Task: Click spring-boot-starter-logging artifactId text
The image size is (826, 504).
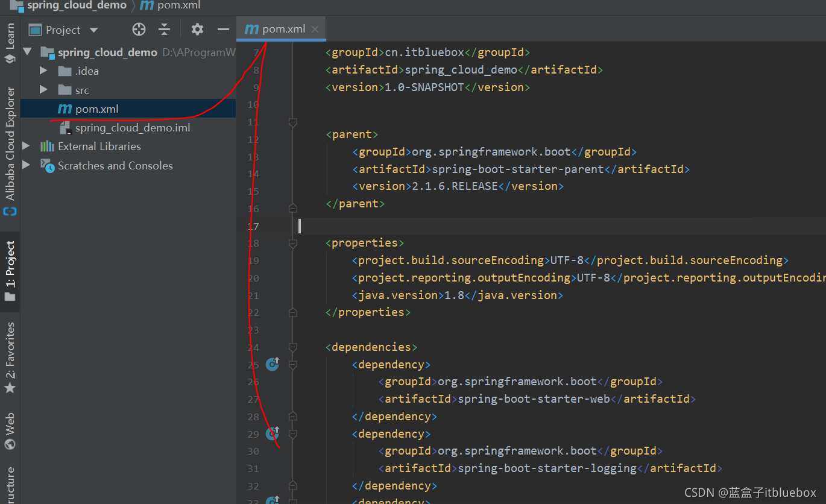Action: point(547,468)
